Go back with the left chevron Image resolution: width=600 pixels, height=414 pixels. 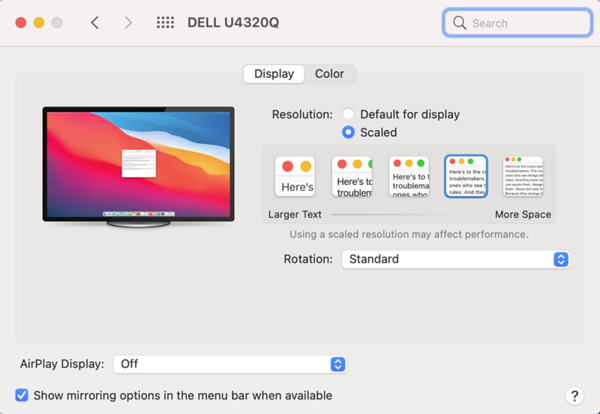click(x=95, y=23)
